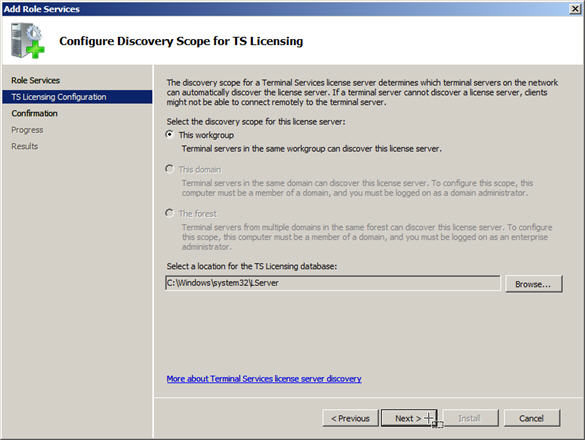Open the Role Services step

(35, 80)
